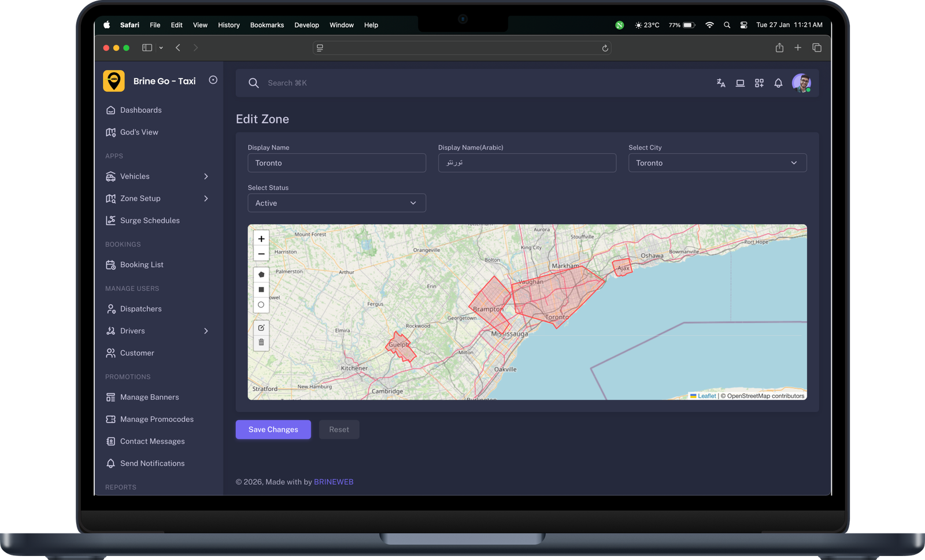Select the draw polygon tool on map
925x560 pixels.
click(261, 275)
